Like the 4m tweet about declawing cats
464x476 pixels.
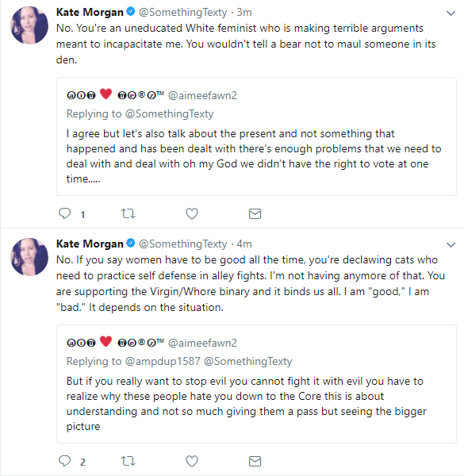click(192, 461)
